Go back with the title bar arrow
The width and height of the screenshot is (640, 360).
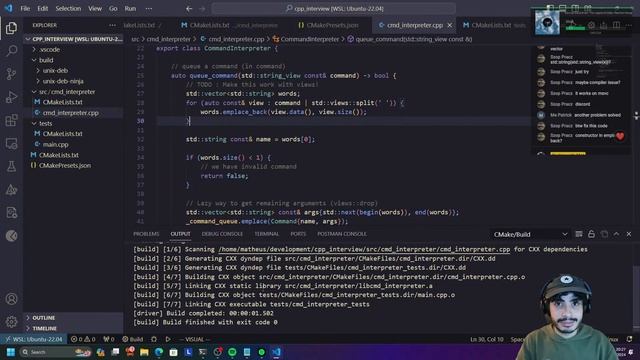(x=189, y=9)
